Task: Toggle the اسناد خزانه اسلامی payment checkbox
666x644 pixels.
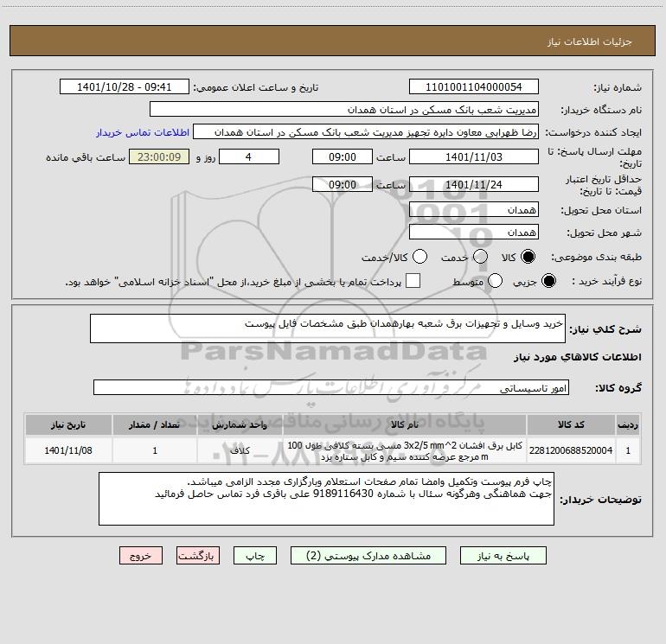Action: [413, 281]
